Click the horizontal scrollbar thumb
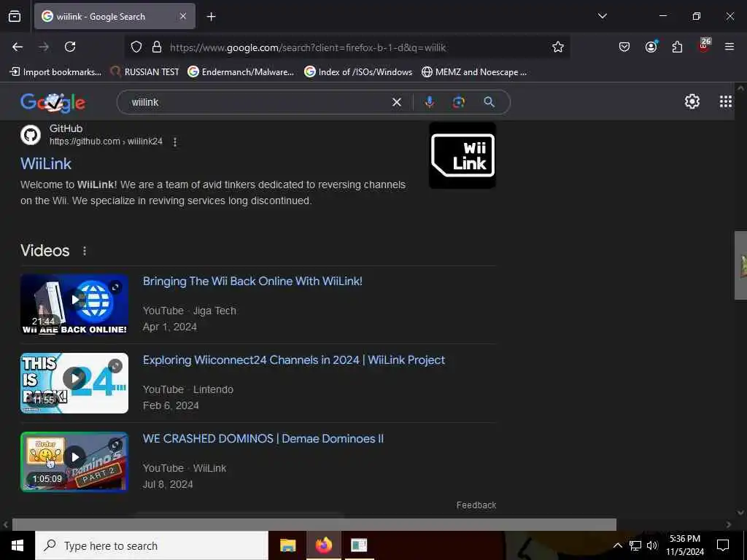This screenshot has height=560, width=747. coord(314,524)
